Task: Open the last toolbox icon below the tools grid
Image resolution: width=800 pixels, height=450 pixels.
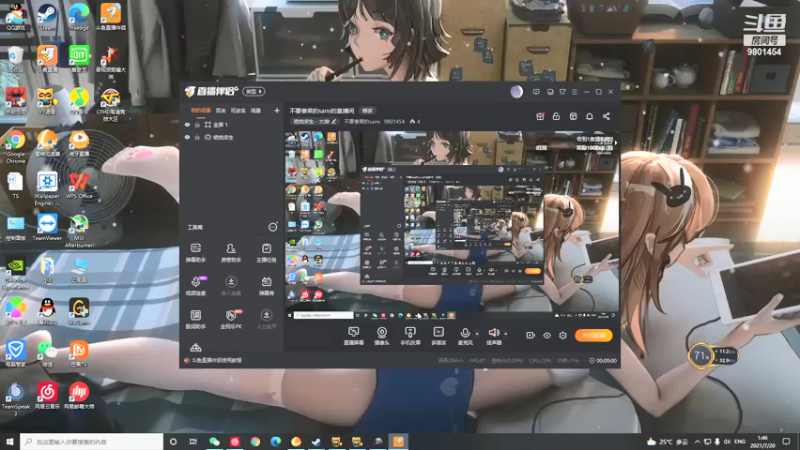Action: point(195,348)
